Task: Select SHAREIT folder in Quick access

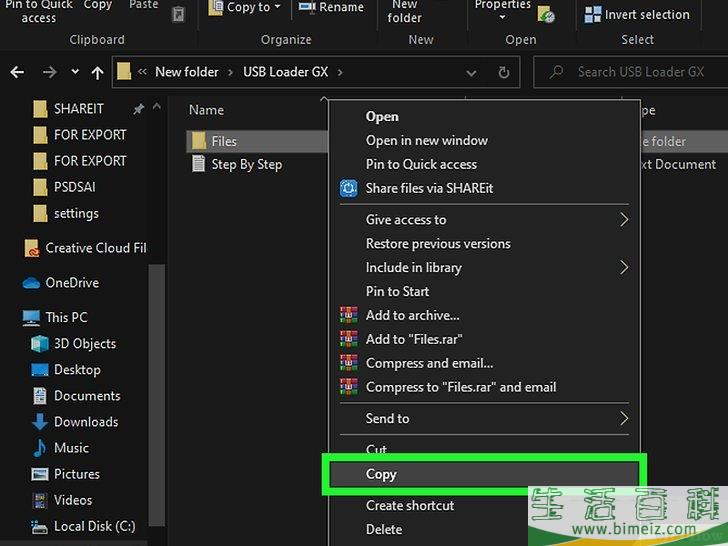Action: (x=69, y=109)
